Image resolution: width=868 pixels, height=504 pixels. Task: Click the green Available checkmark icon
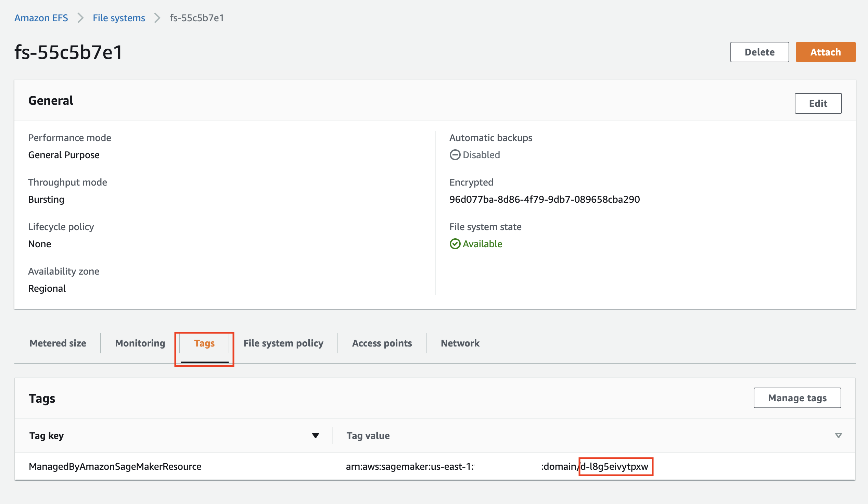tap(455, 244)
